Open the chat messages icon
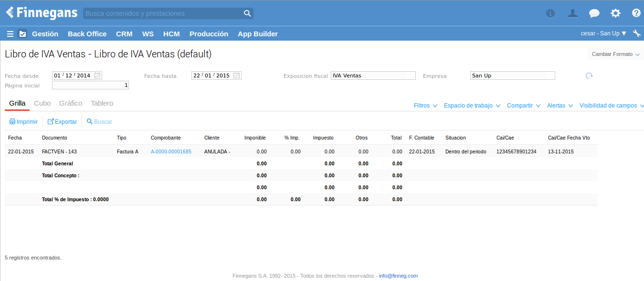The image size is (644, 281). point(594,13)
